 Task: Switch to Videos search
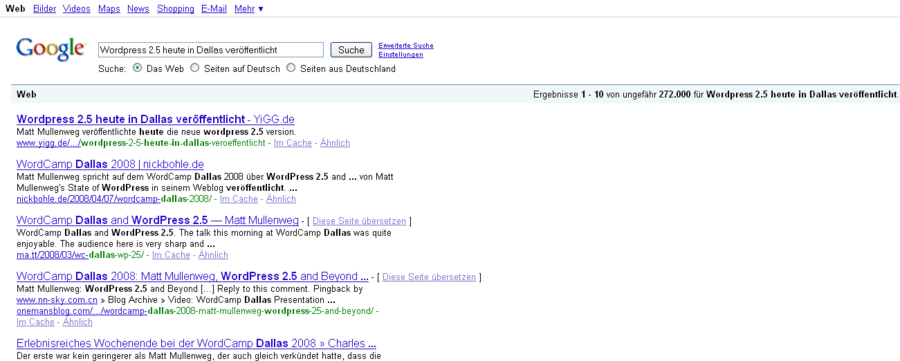76,9
